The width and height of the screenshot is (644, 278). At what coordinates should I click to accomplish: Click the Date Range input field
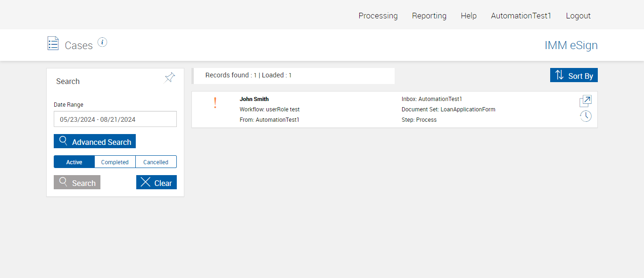click(115, 119)
